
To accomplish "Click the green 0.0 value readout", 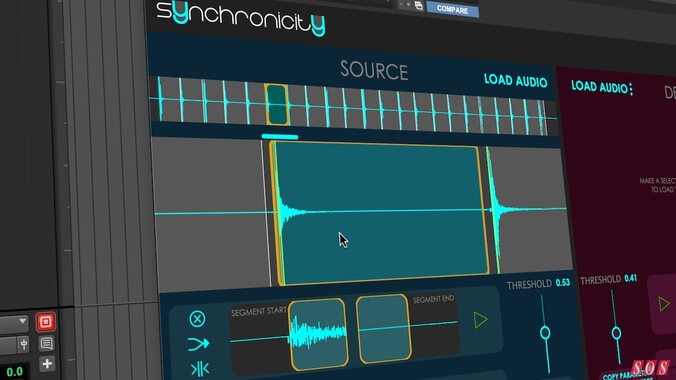I will point(15,372).
